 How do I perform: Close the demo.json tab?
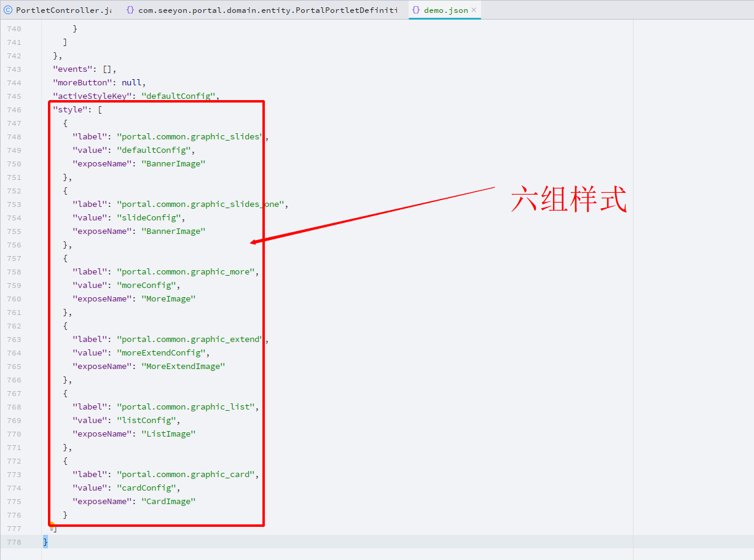474,10
